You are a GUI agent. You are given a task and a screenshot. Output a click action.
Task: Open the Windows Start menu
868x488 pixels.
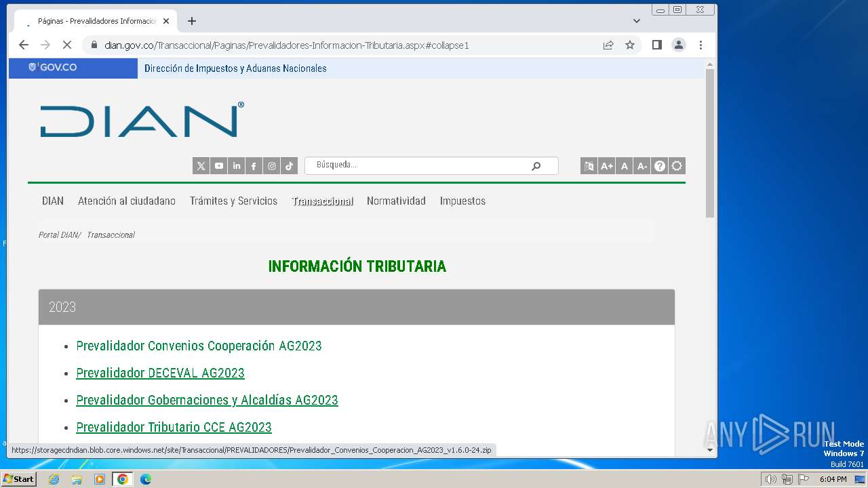pos(18,479)
